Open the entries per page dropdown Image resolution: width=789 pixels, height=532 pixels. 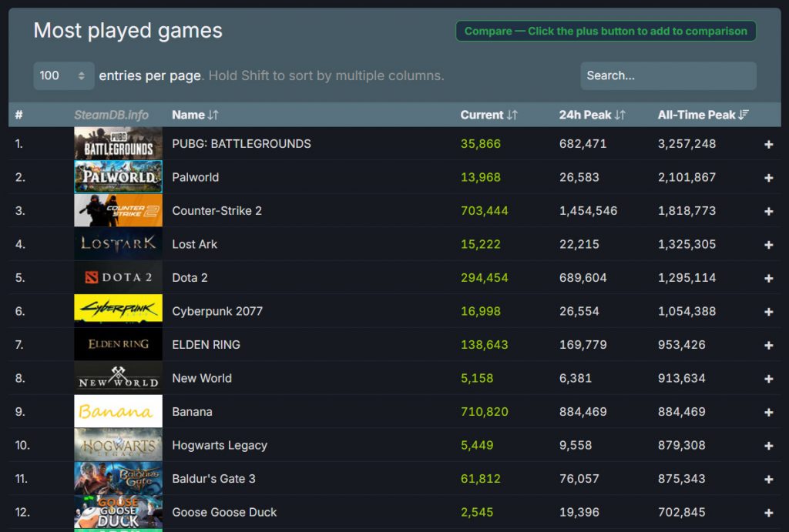pyautogui.click(x=63, y=76)
